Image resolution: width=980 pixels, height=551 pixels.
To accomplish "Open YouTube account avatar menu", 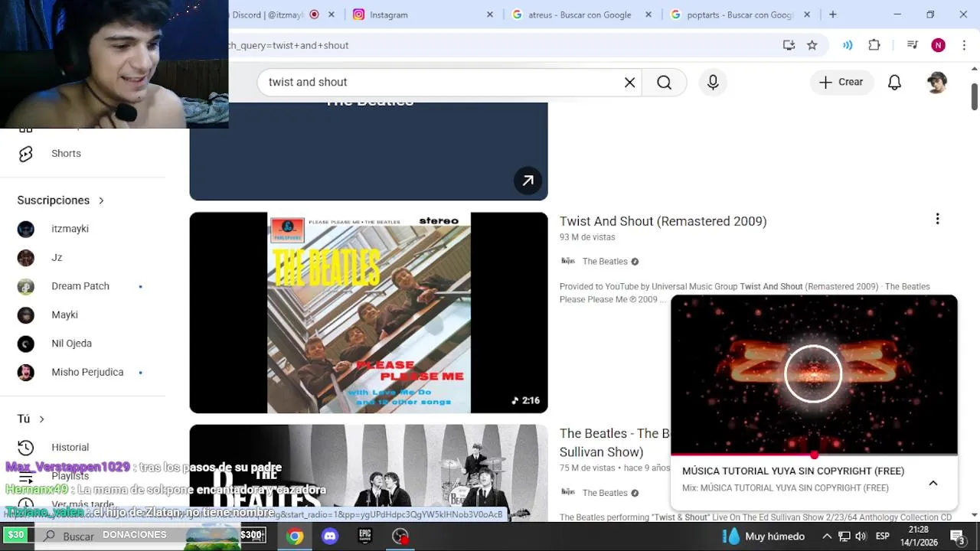I will pos(936,82).
